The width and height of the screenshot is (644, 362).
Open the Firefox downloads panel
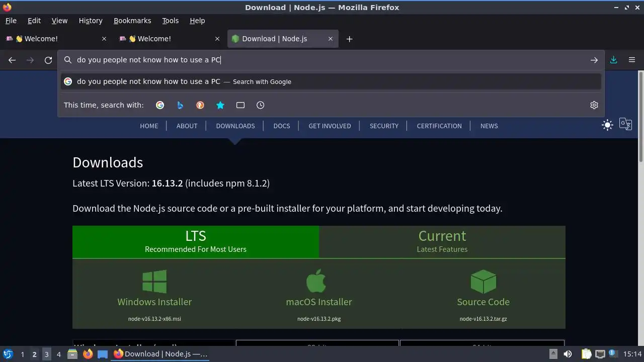click(614, 60)
